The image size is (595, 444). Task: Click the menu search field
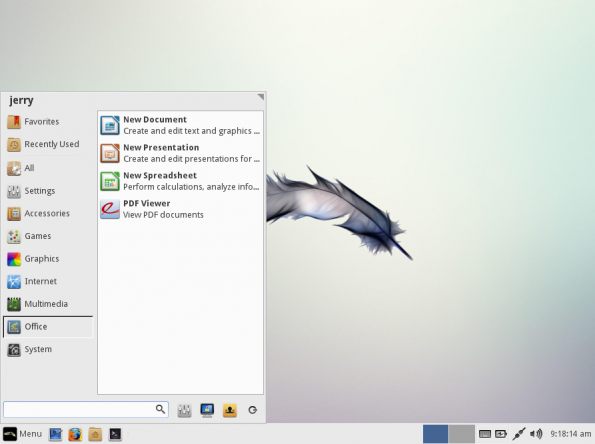coord(86,409)
